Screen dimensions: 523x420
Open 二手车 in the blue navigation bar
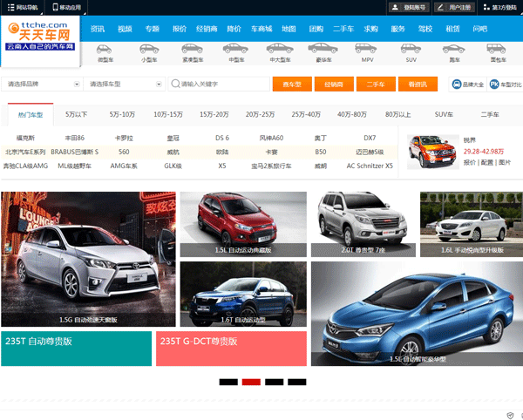tap(343, 29)
